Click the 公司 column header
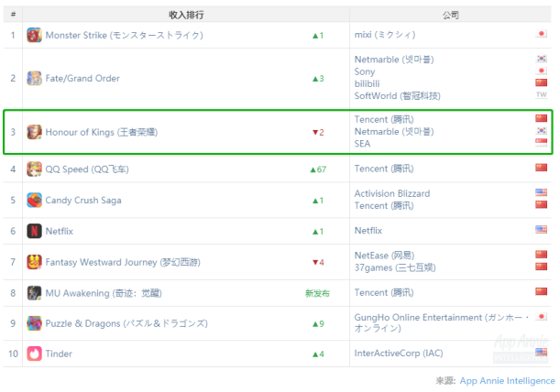Viewport: 560px width, 392px height. click(x=450, y=15)
